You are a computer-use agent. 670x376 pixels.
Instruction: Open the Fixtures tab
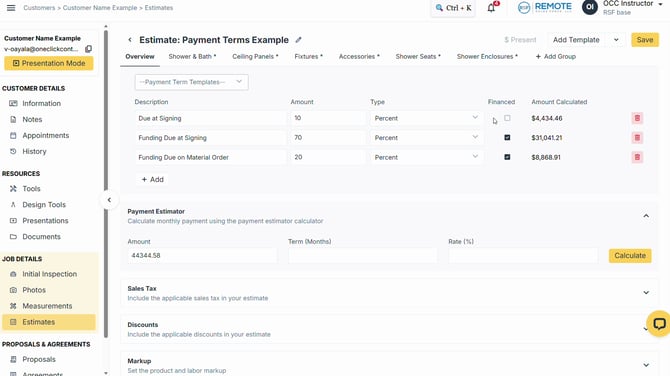pos(309,56)
